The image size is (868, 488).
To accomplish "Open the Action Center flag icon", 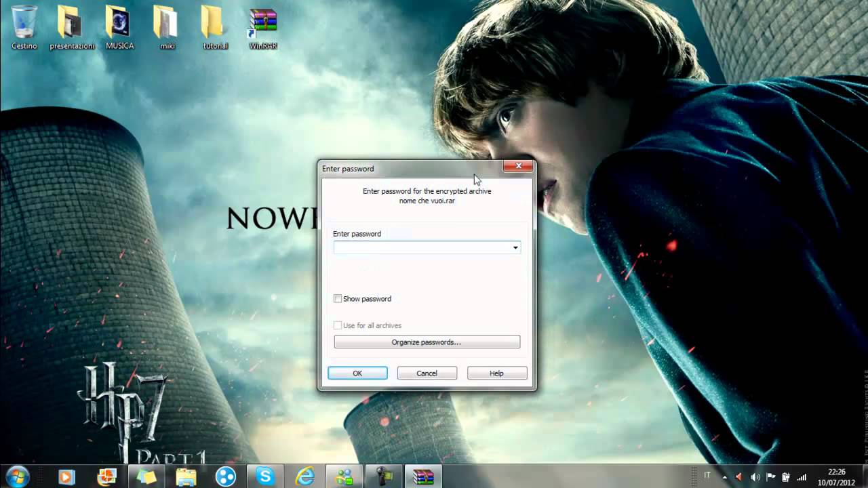I will (771, 476).
